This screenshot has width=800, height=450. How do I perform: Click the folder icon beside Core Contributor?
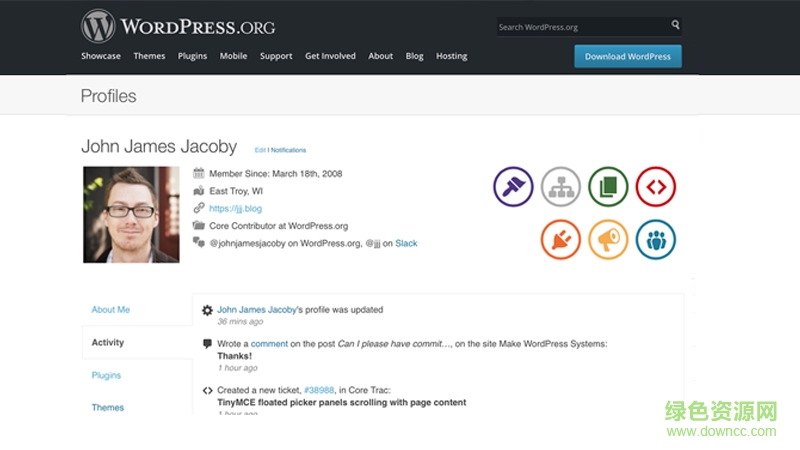coord(198,226)
